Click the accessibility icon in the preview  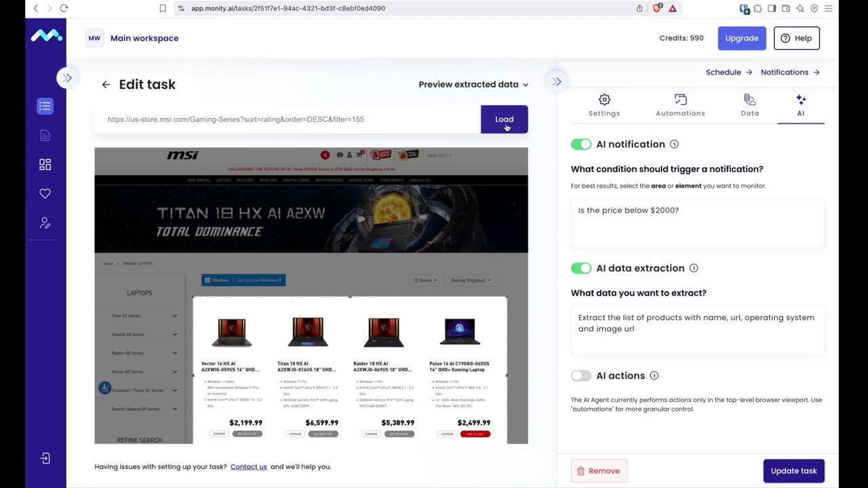point(104,388)
